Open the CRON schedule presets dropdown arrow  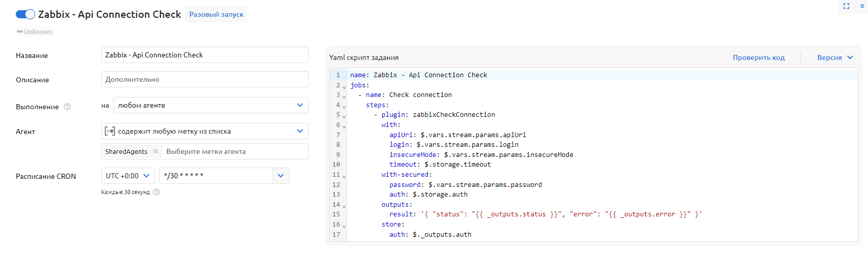pyautogui.click(x=281, y=176)
